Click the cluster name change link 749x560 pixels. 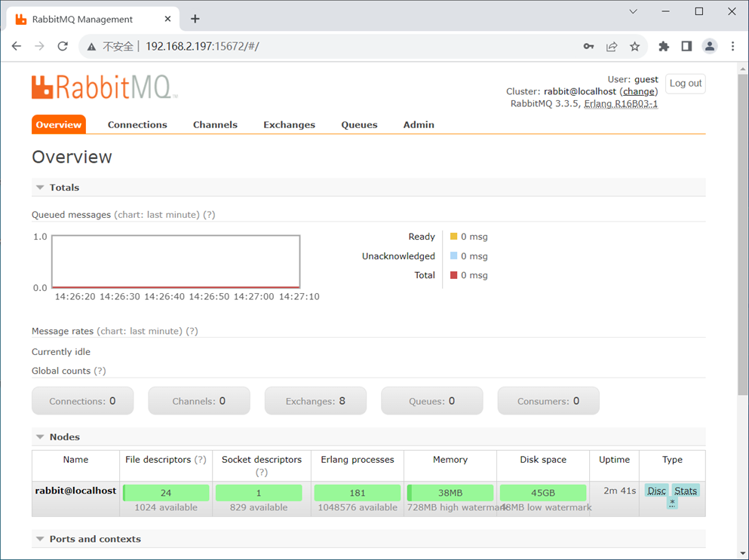(639, 92)
